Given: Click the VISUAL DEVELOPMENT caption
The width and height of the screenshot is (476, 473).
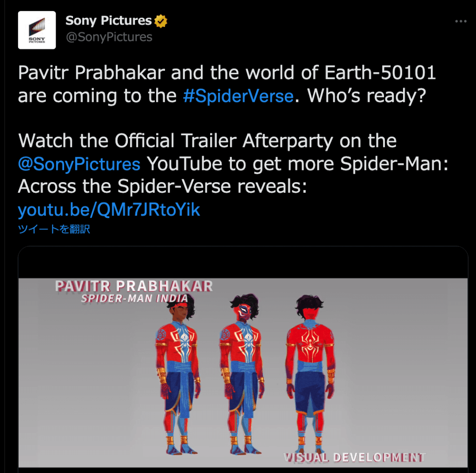Looking at the screenshot, I should coord(355,457).
